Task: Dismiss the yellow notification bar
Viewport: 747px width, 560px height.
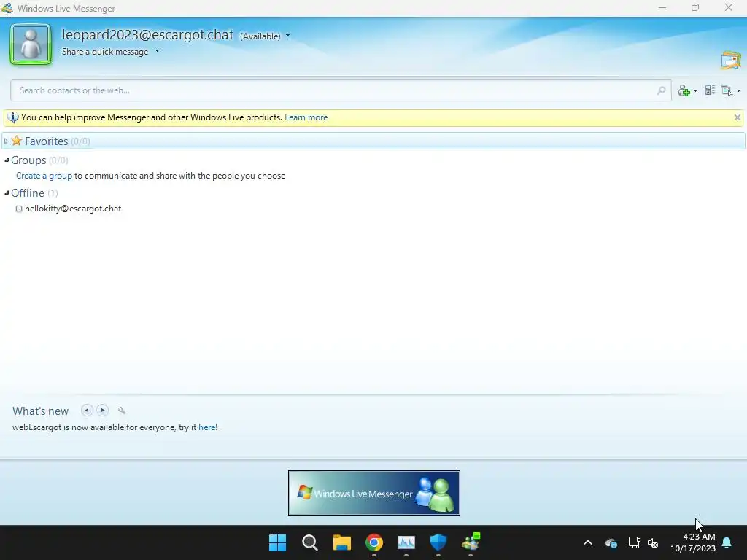Action: tap(737, 117)
